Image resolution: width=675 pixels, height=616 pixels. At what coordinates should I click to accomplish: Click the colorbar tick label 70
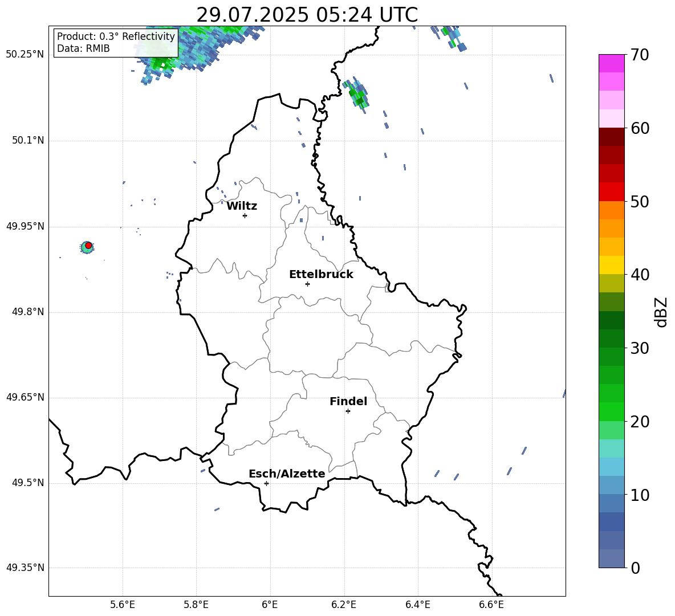click(x=640, y=55)
